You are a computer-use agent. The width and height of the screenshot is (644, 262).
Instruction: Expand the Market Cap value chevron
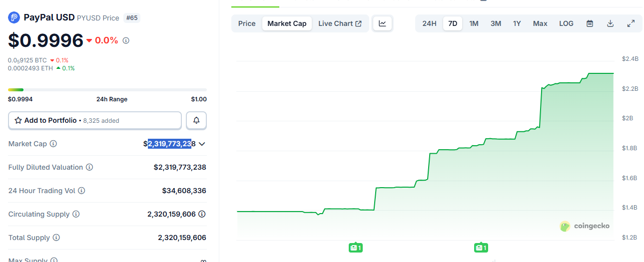202,144
